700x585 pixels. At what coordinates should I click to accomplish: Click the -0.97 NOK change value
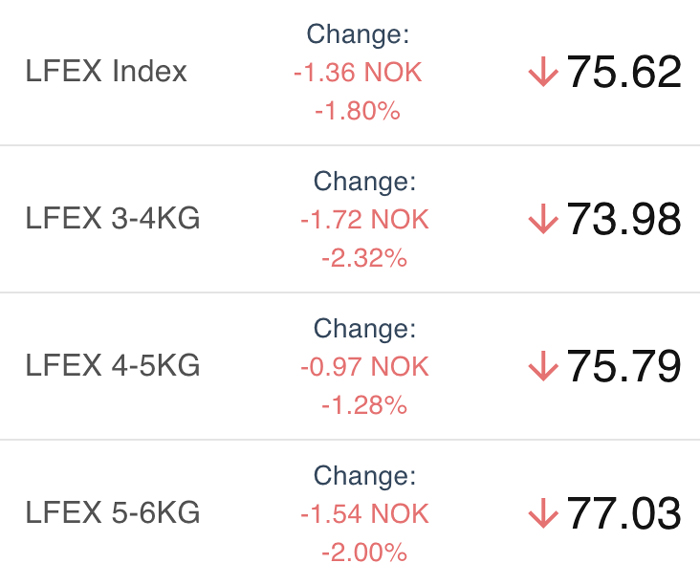(364, 367)
